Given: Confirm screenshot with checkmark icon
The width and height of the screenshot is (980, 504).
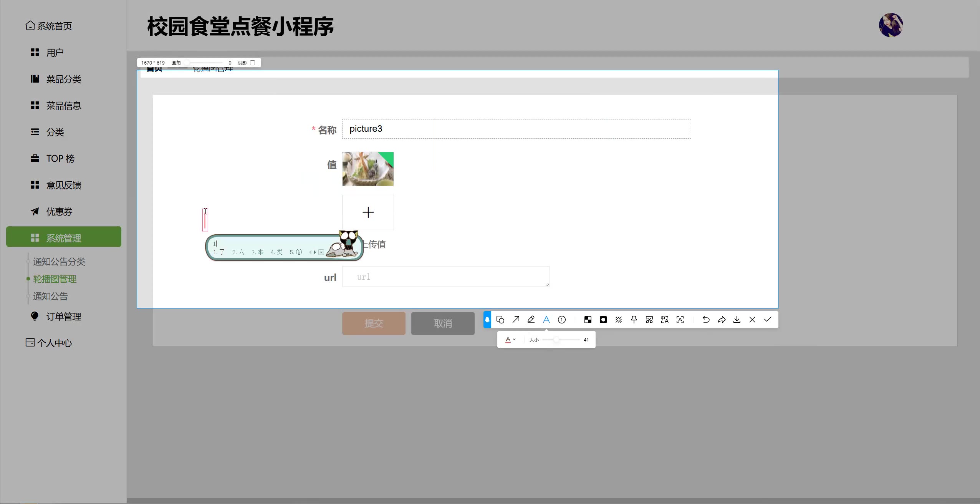Looking at the screenshot, I should tap(768, 320).
